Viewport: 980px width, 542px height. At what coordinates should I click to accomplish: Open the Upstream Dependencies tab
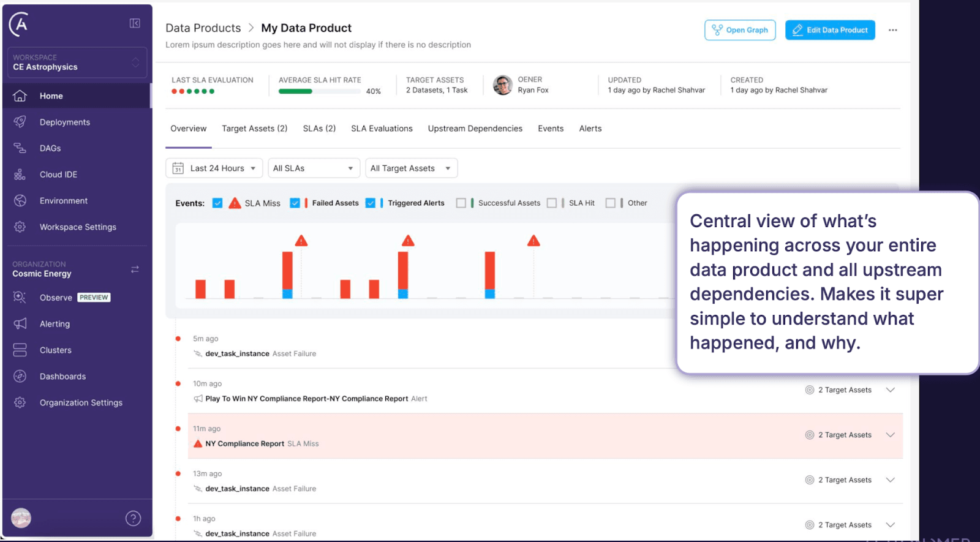(x=475, y=129)
